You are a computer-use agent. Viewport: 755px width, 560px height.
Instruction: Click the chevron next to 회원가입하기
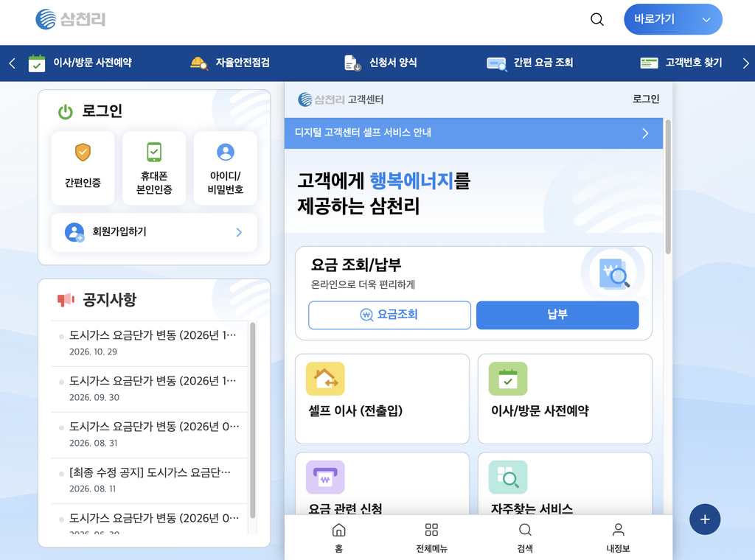click(240, 232)
